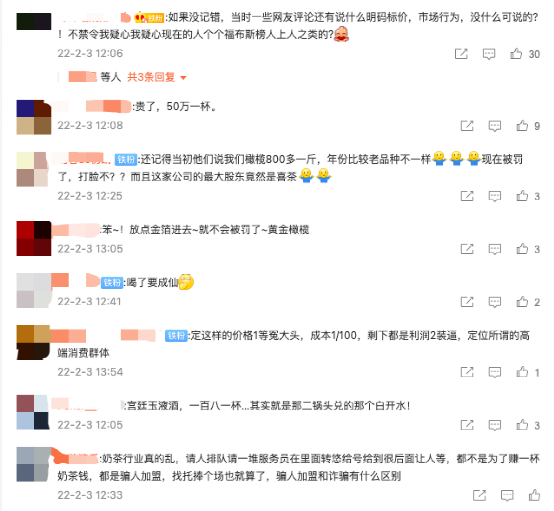Like the last comment posted at 12:33
Image resolution: width=554 pixels, height=511 pixels.
click(x=534, y=495)
